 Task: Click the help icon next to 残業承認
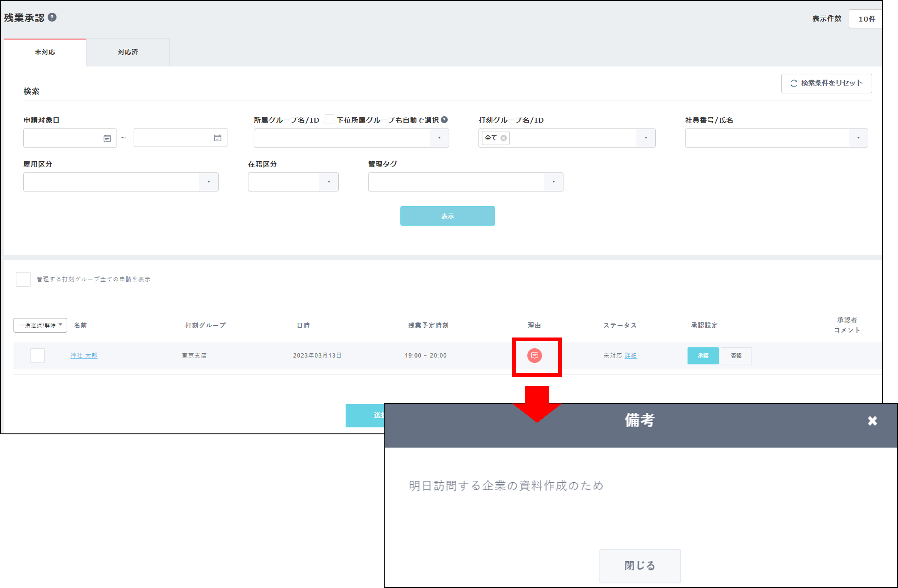click(53, 17)
